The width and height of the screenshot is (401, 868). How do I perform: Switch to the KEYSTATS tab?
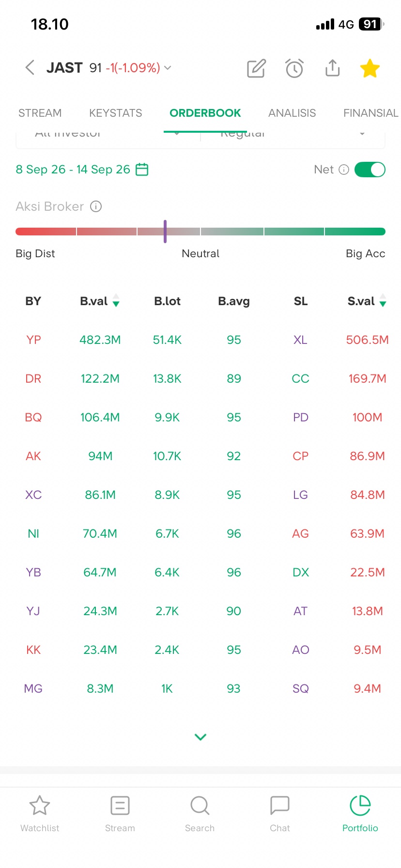116,113
